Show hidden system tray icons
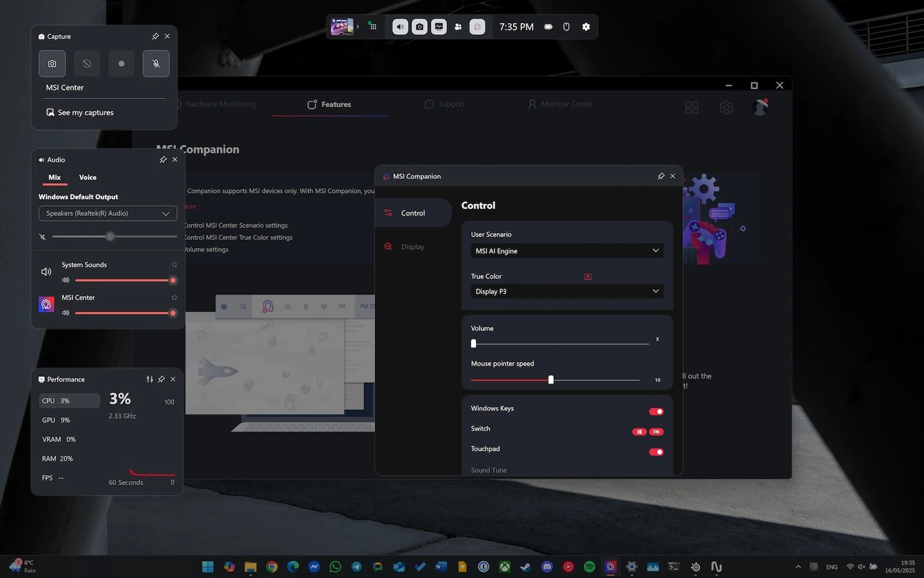The width and height of the screenshot is (924, 578). click(798, 567)
